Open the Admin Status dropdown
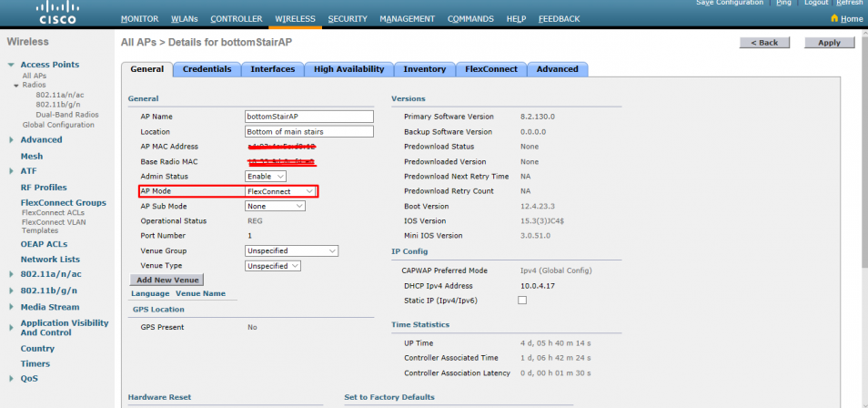 pyautogui.click(x=266, y=177)
